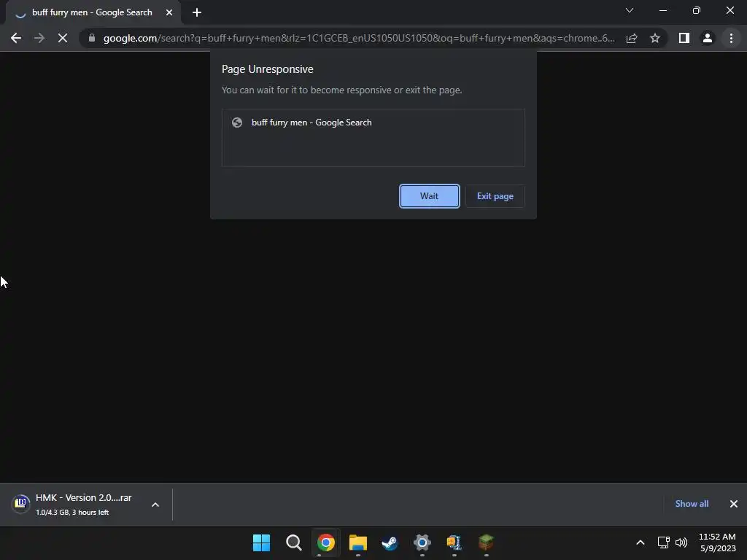The width and height of the screenshot is (747, 560).
Task: Click the lock icon for site information
Action: click(92, 38)
